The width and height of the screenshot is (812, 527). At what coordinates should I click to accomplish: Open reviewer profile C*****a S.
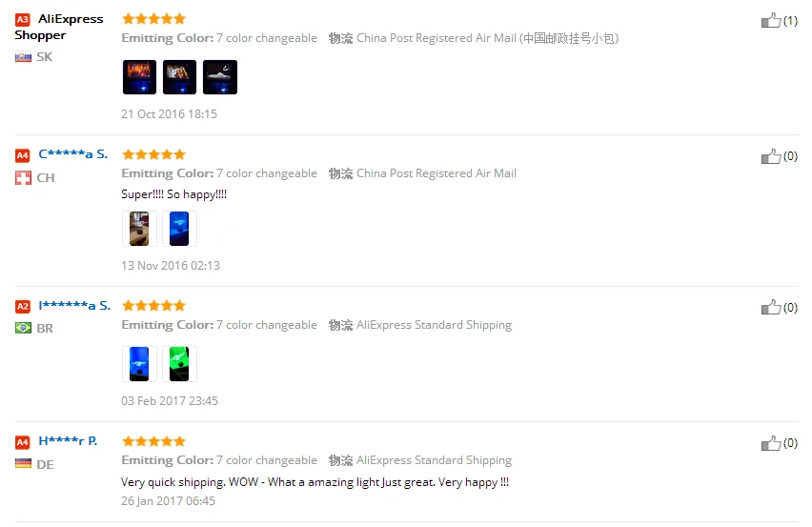(73, 154)
